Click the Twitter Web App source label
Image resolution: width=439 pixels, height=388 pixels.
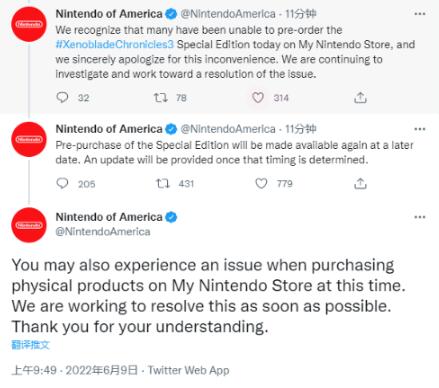(x=189, y=370)
